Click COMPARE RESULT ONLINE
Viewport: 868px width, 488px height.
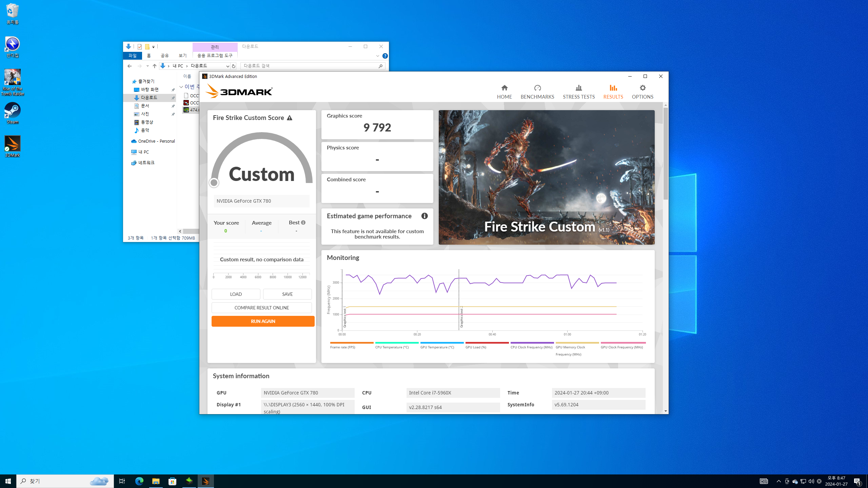[x=262, y=308]
